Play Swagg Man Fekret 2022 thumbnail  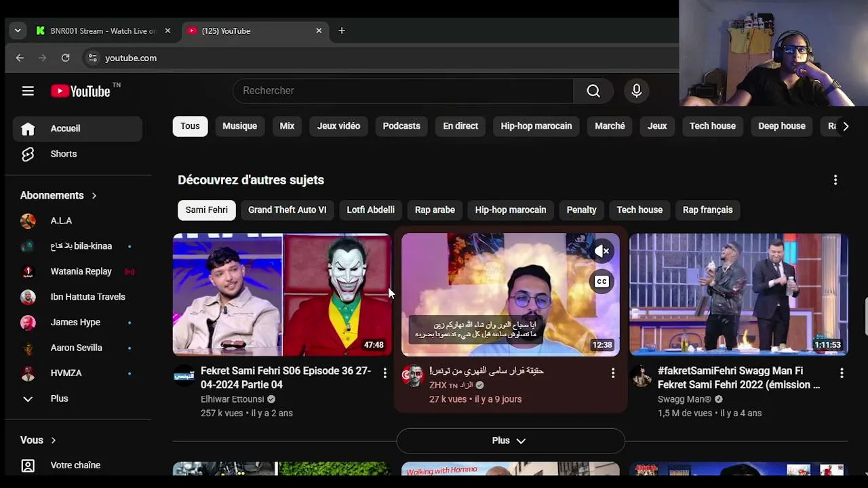click(x=738, y=295)
